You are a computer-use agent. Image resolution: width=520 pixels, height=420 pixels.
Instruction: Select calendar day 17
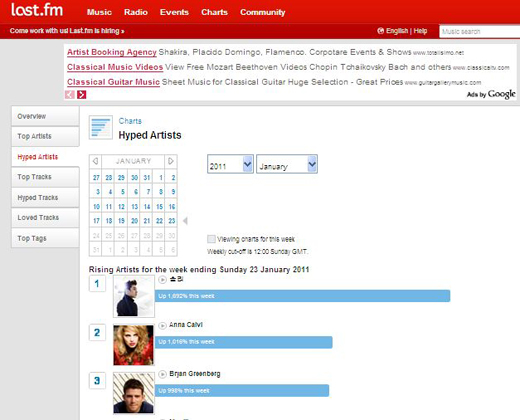point(96,221)
